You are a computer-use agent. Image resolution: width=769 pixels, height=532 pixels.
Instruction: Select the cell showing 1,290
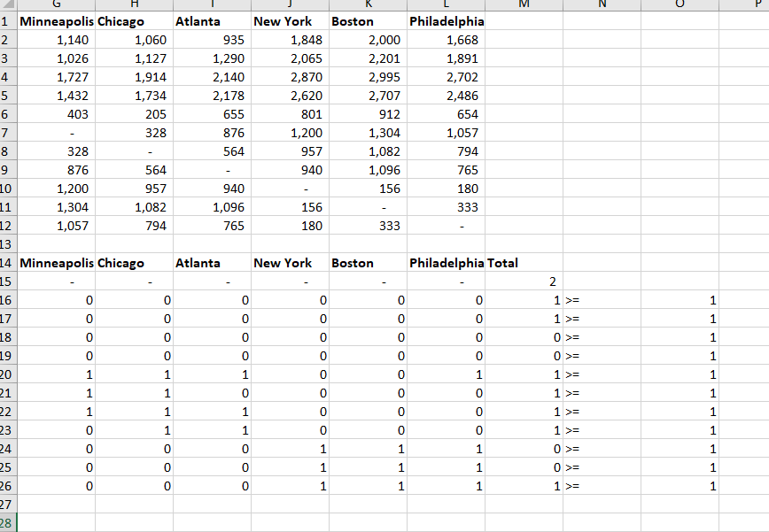[212, 58]
